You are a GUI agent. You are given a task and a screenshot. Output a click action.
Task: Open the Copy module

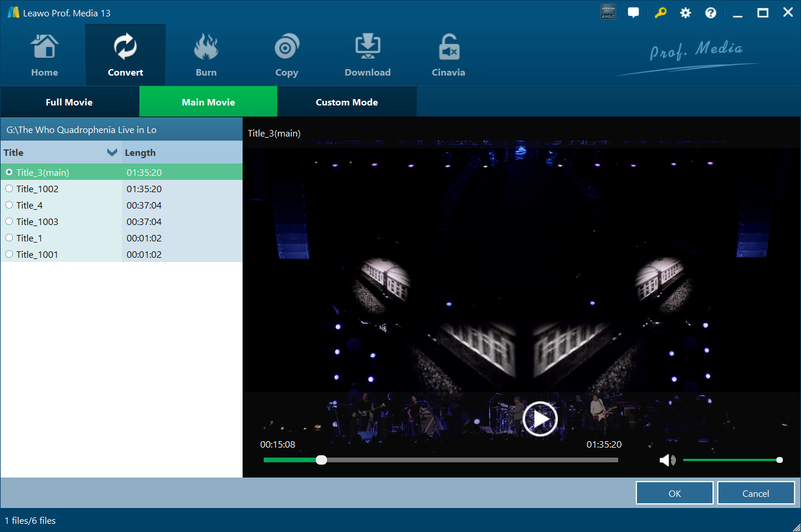[x=287, y=55]
